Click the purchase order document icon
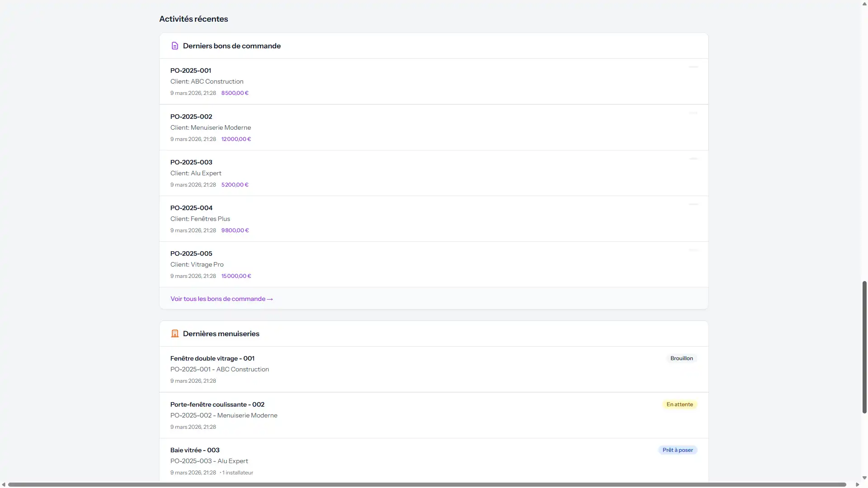This screenshot has height=488, width=868. click(x=175, y=46)
